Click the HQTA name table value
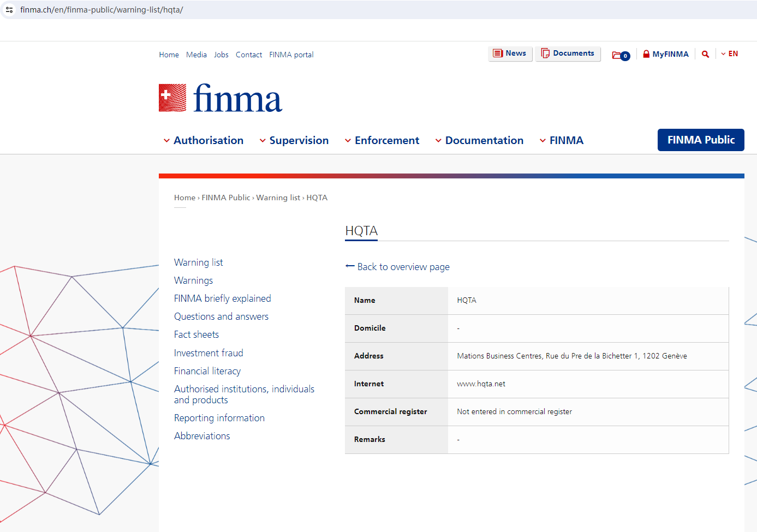This screenshot has width=757, height=532. [467, 300]
